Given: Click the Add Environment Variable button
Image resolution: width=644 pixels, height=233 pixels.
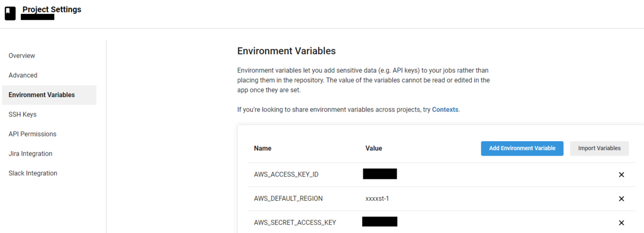Looking at the screenshot, I should click(522, 148).
